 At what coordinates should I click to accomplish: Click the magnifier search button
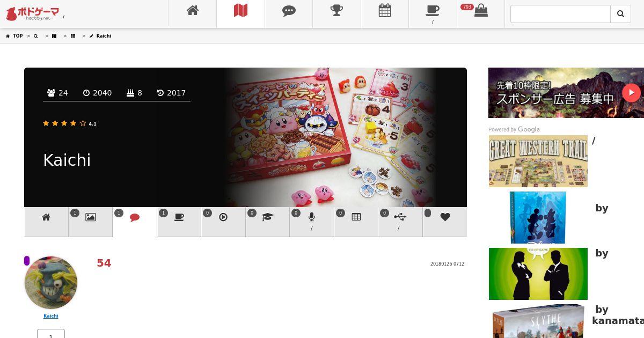click(x=620, y=14)
